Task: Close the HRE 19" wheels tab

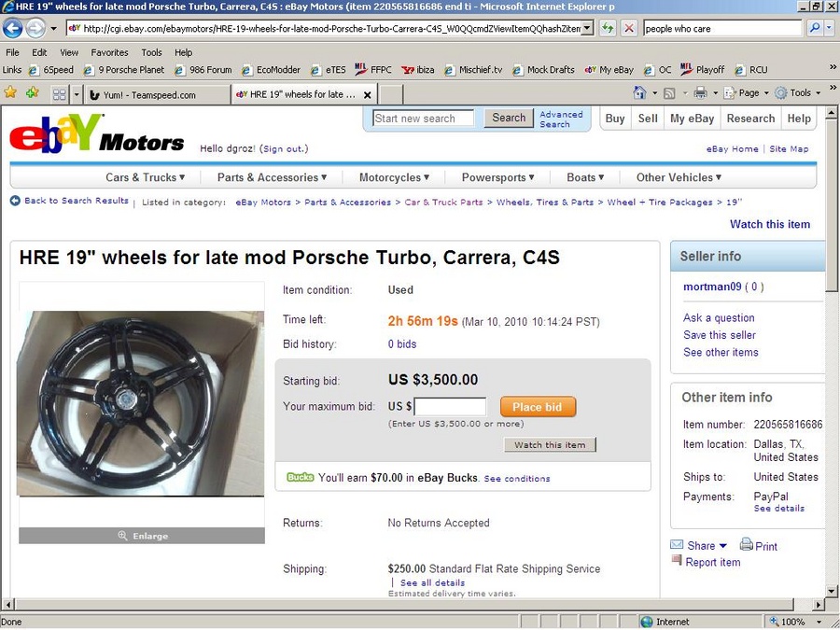Action: [368, 94]
